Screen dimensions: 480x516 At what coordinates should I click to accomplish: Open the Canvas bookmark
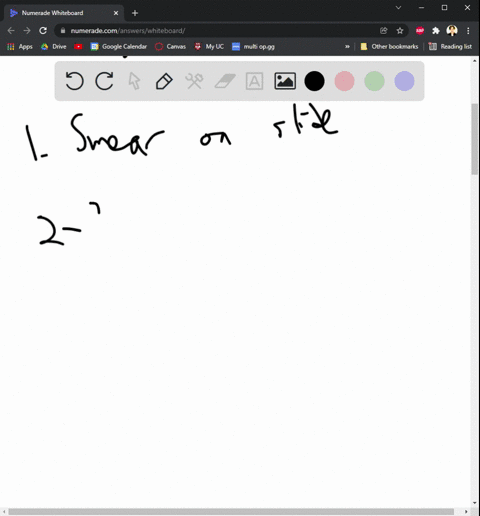pos(170,47)
